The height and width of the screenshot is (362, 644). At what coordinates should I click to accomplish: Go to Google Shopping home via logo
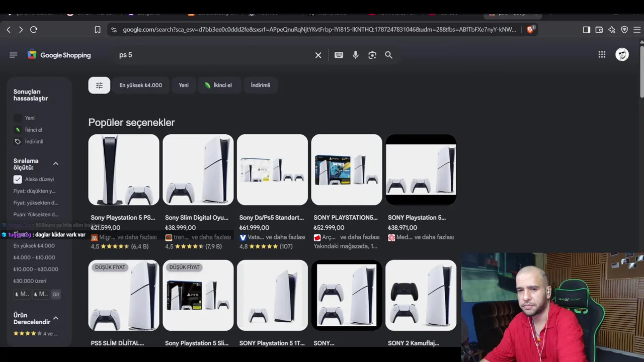click(59, 55)
